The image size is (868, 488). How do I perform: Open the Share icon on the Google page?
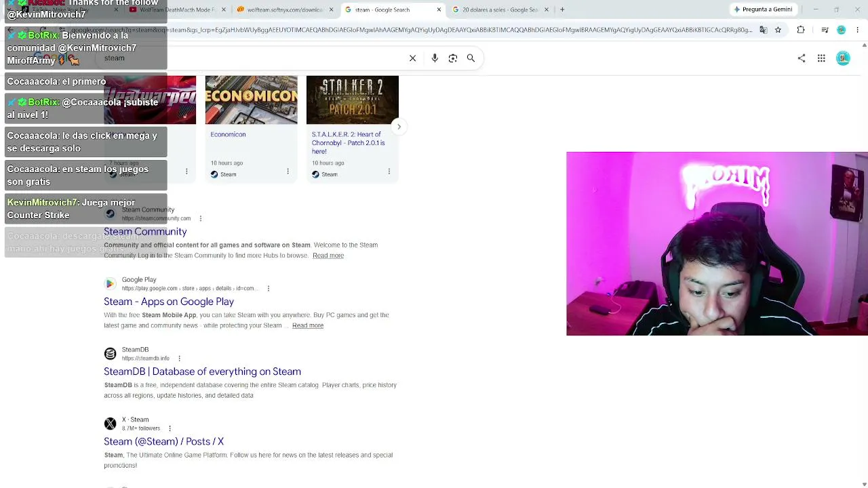pyautogui.click(x=802, y=58)
